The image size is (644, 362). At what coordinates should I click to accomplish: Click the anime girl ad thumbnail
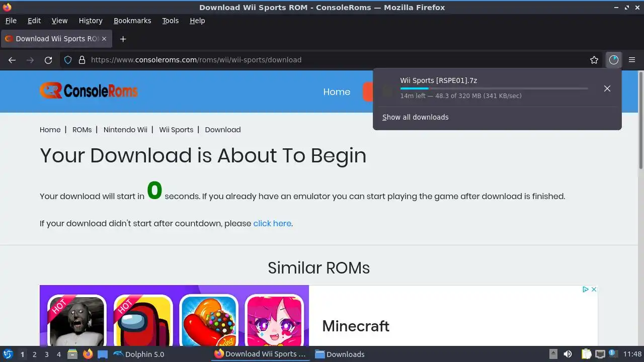274,320
